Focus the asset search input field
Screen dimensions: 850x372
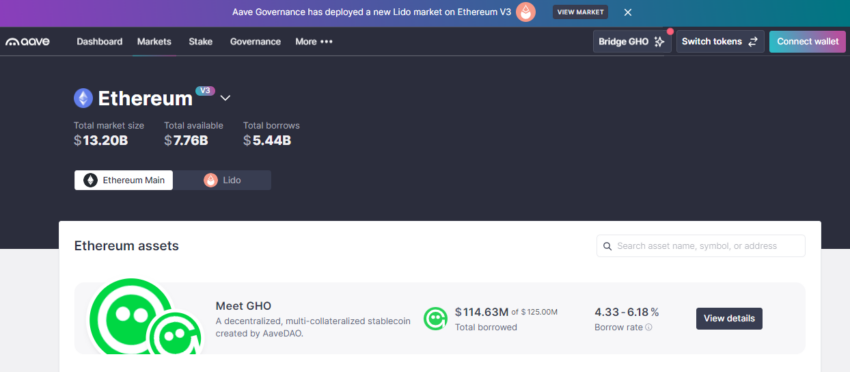(701, 246)
